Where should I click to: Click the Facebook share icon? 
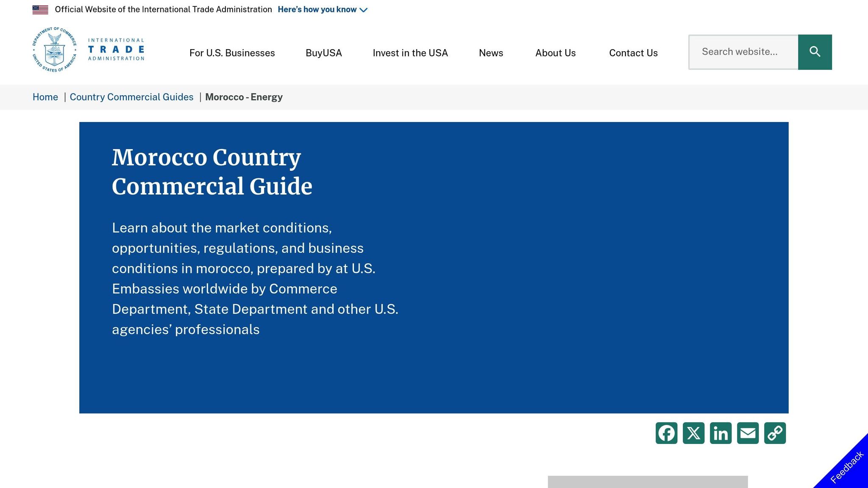coord(666,433)
